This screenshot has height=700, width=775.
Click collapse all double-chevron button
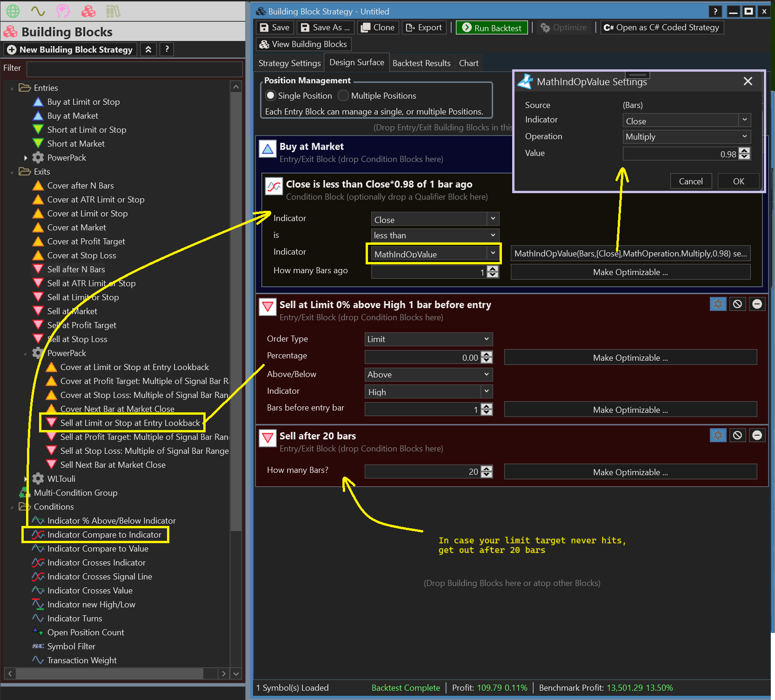click(x=148, y=49)
